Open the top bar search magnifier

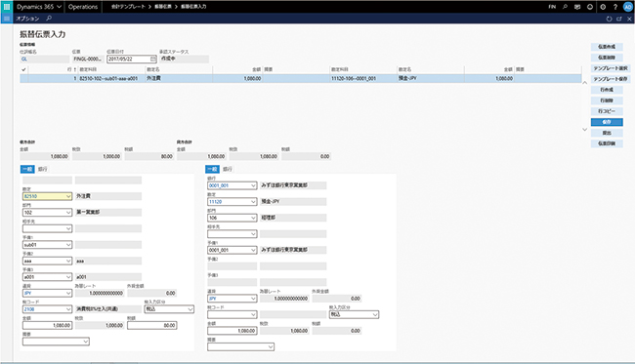[565, 7]
